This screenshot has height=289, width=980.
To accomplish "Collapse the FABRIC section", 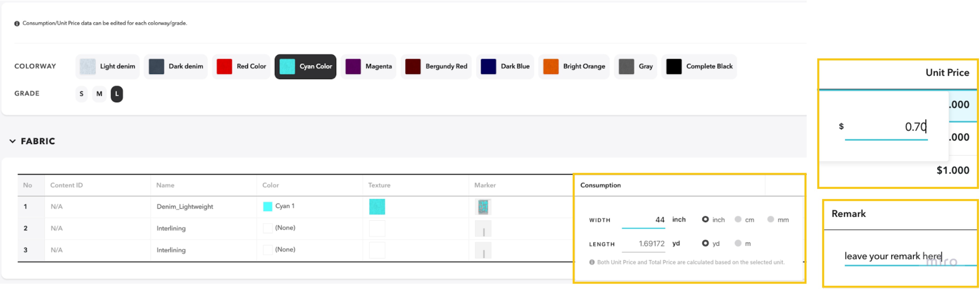I will pos(13,141).
